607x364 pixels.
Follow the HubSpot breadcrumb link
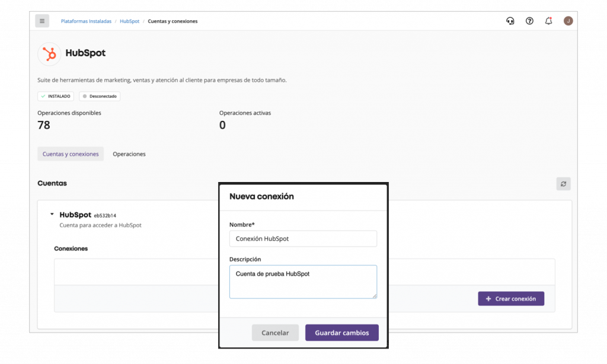(129, 21)
